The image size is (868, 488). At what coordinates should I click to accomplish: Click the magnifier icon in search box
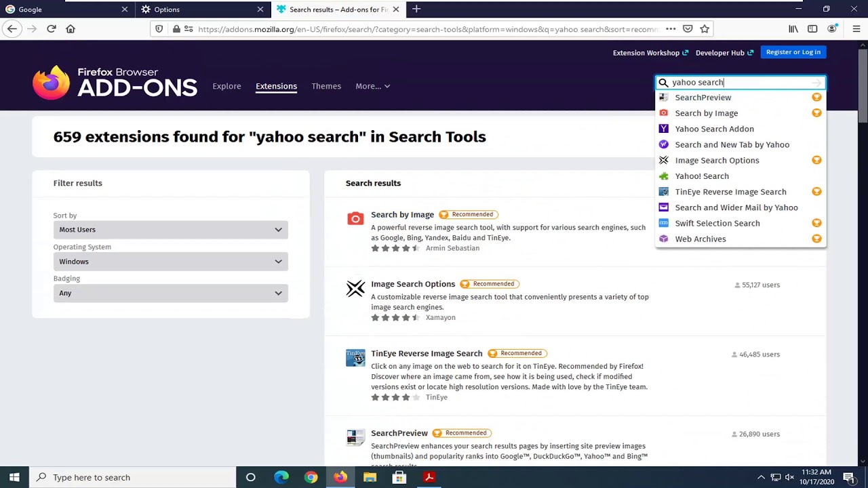(663, 83)
